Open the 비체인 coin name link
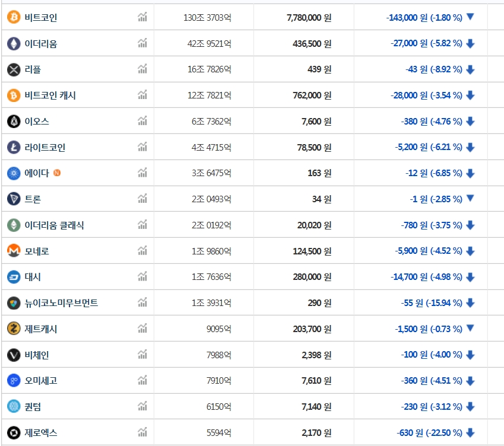Viewport: 504px width, 446px height. click(x=37, y=355)
